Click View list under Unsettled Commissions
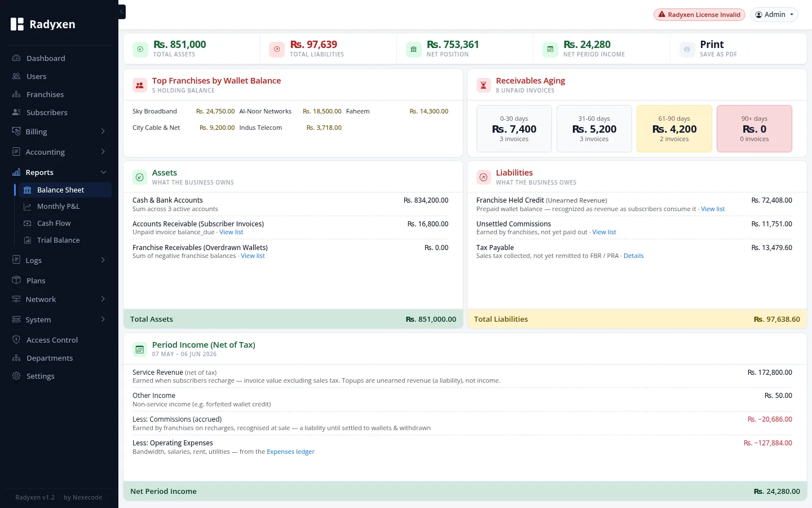The width and height of the screenshot is (812, 508). coord(604,232)
